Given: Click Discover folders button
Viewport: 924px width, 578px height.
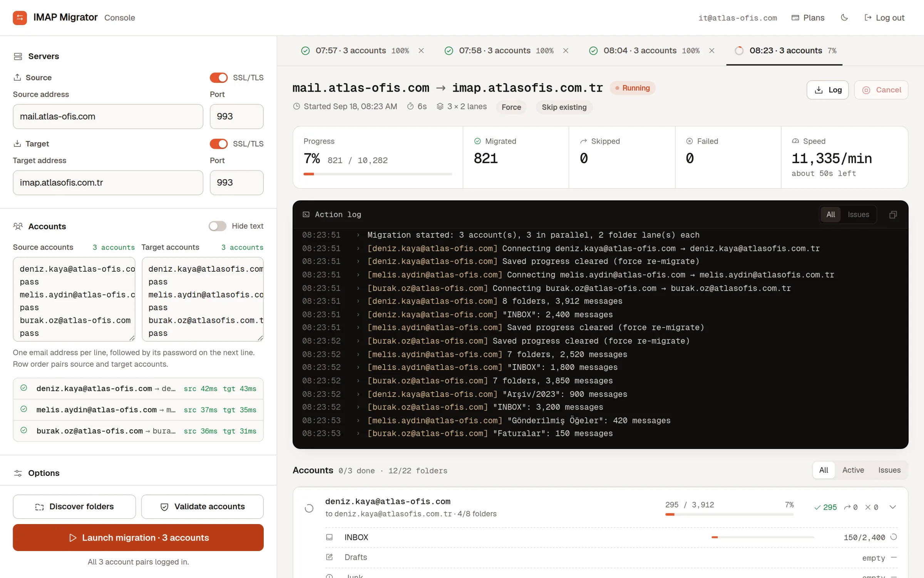Looking at the screenshot, I should [x=74, y=507].
